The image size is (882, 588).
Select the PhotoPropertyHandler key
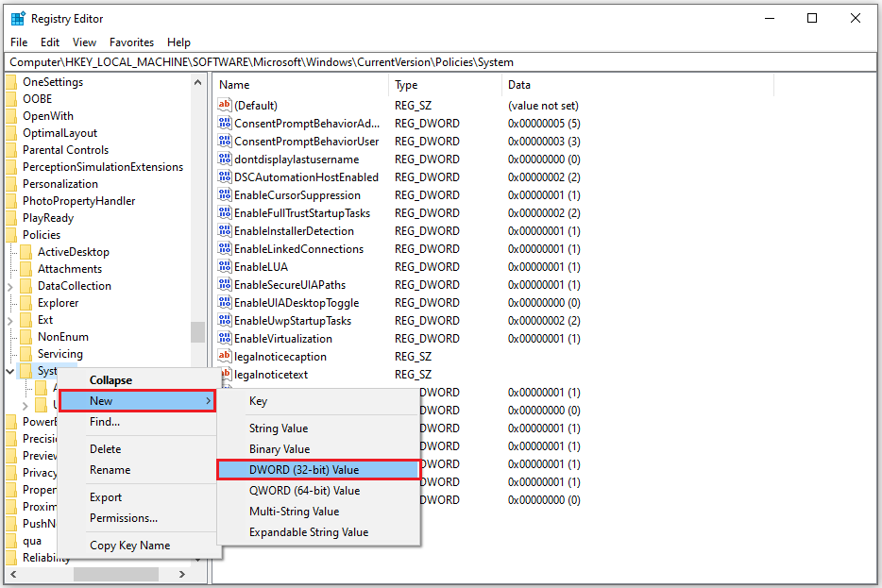[78, 201]
